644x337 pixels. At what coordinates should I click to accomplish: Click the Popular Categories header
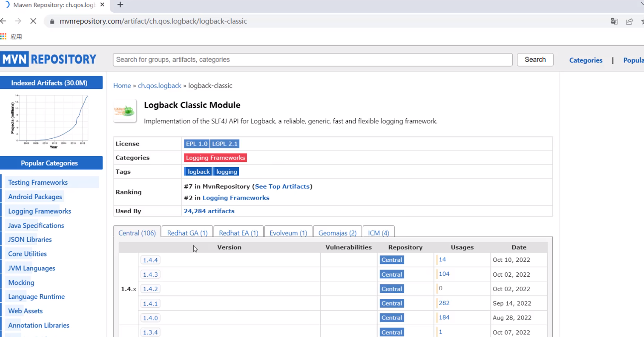[51, 163]
